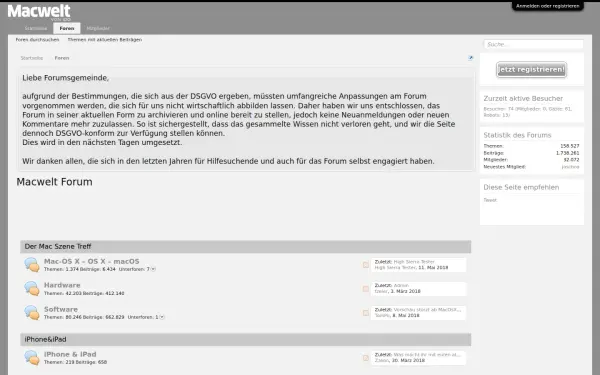Click the '30. März 2018' date
This screenshot has width=600, height=375.
click(x=407, y=360)
